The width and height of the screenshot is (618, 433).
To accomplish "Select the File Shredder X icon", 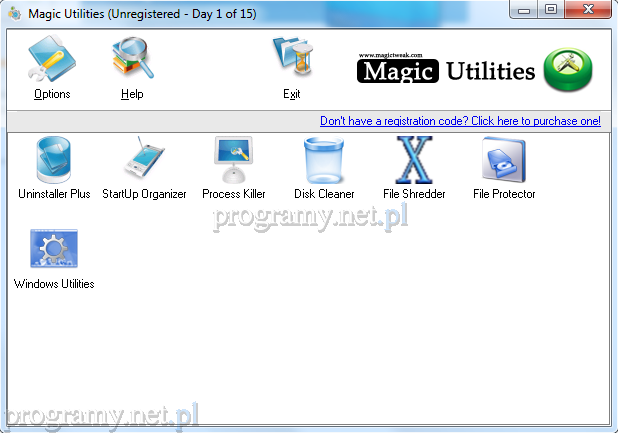I will tap(414, 161).
